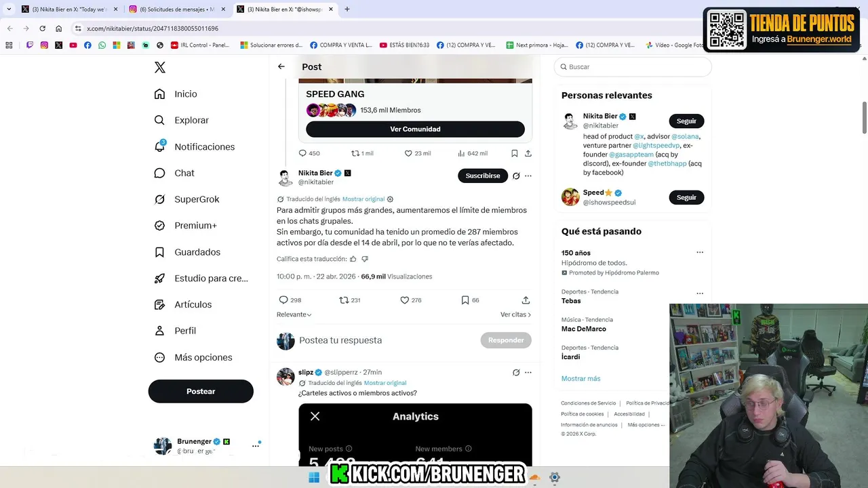Viewport: 868px width, 488px height.
Task: Expand the Relevante sort dropdown
Action: [294, 314]
